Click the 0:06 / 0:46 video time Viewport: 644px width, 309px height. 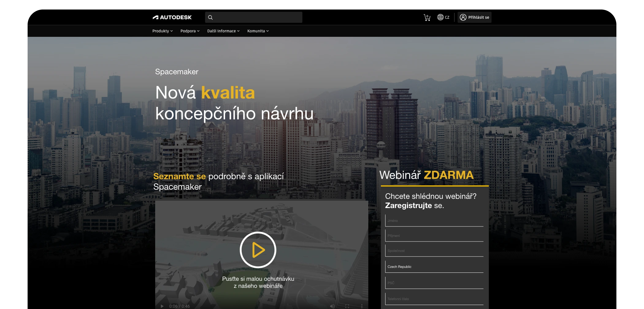point(179,306)
